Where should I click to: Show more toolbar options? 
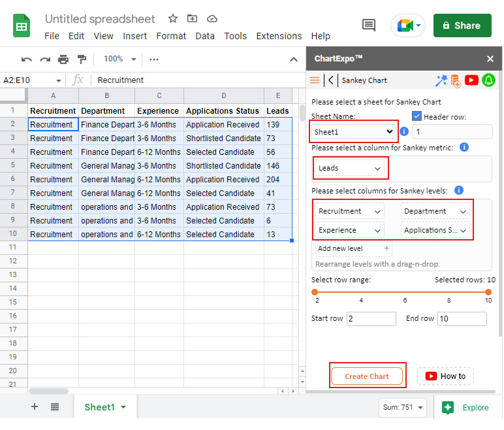(x=154, y=59)
